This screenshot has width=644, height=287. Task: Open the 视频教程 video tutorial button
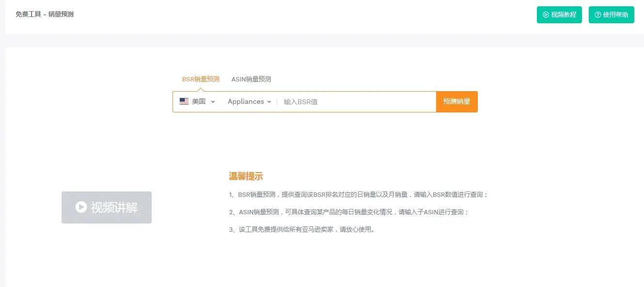click(559, 15)
